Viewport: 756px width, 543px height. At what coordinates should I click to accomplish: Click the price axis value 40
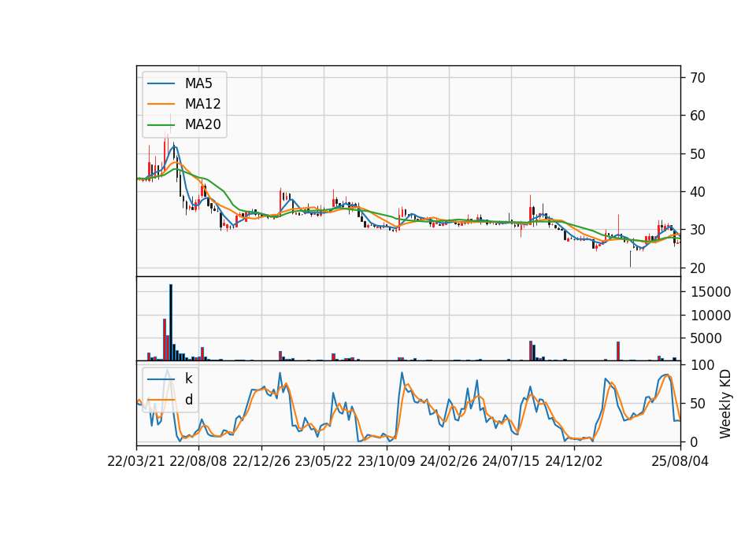click(698, 192)
